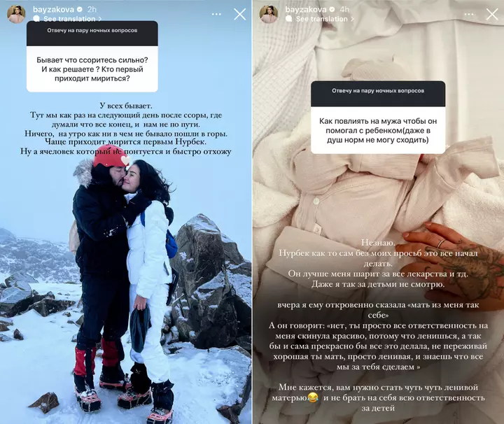Tap the laughing emoji in right story text

point(312,397)
